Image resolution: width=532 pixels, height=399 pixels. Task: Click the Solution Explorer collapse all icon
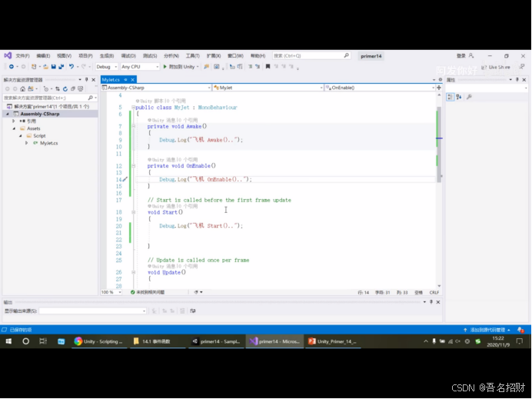pyautogui.click(x=72, y=89)
